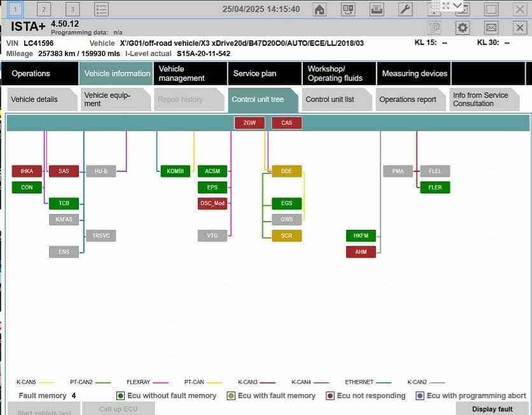Click the wrench tools icon
Image resolution: width=532 pixels, height=415 pixels.
point(405,9)
